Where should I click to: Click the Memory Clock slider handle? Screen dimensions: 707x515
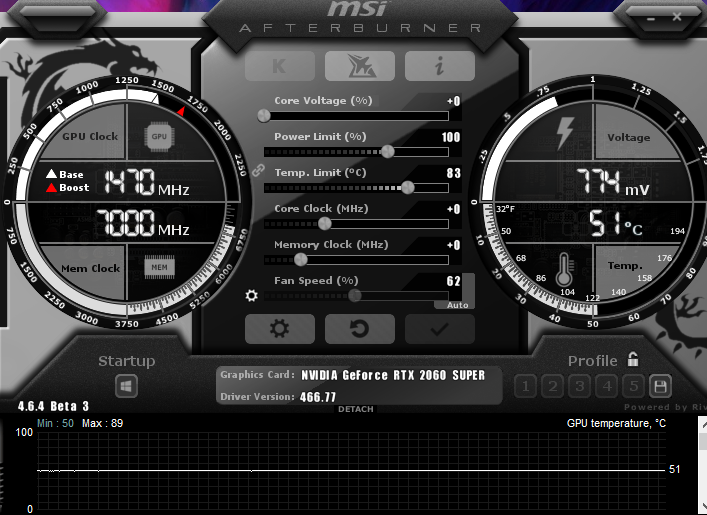(301, 259)
